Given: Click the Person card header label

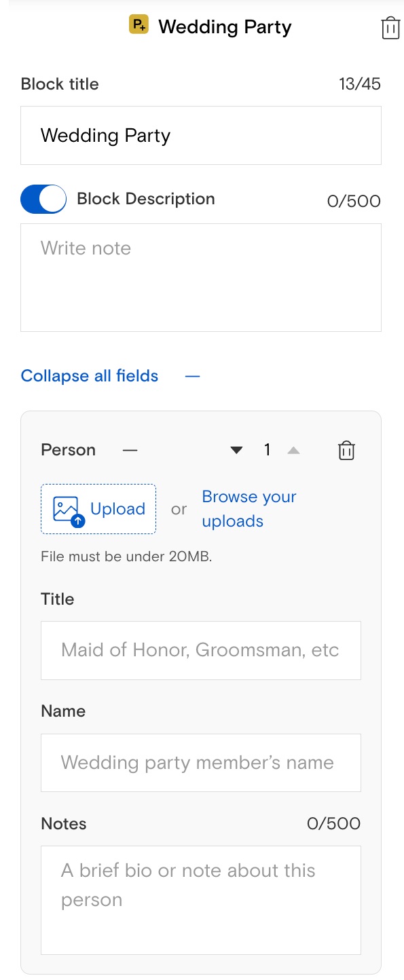Looking at the screenshot, I should [69, 450].
